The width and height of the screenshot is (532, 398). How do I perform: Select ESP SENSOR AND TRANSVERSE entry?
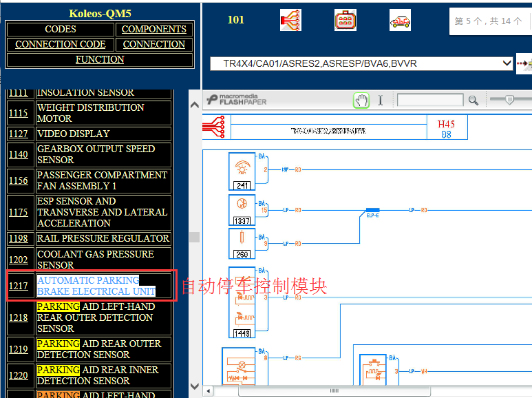(102, 212)
